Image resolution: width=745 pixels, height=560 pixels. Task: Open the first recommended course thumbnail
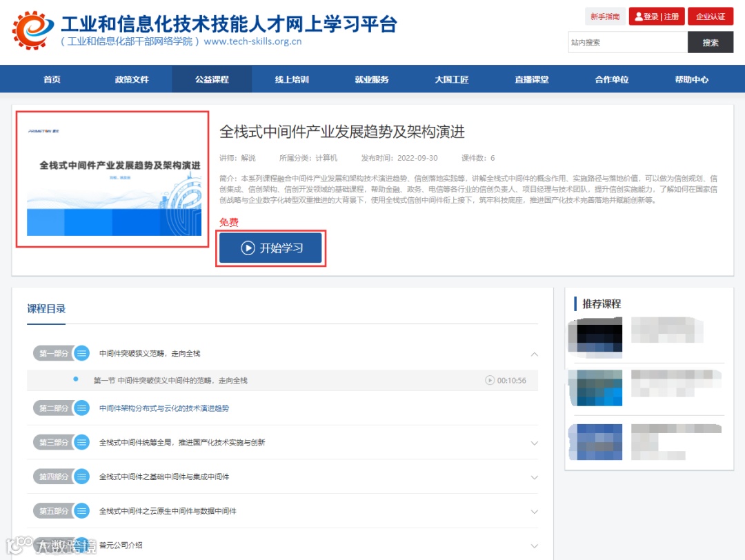(x=595, y=338)
